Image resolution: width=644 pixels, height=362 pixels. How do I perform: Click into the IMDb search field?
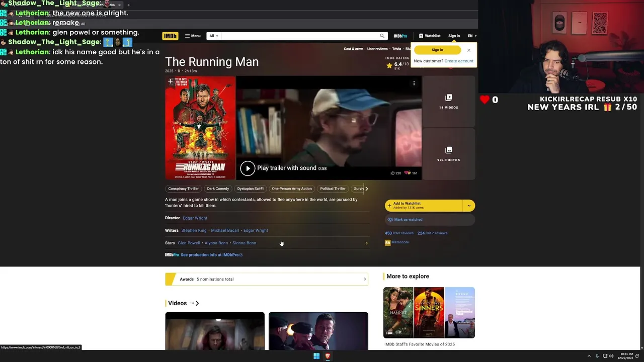pyautogui.click(x=299, y=36)
